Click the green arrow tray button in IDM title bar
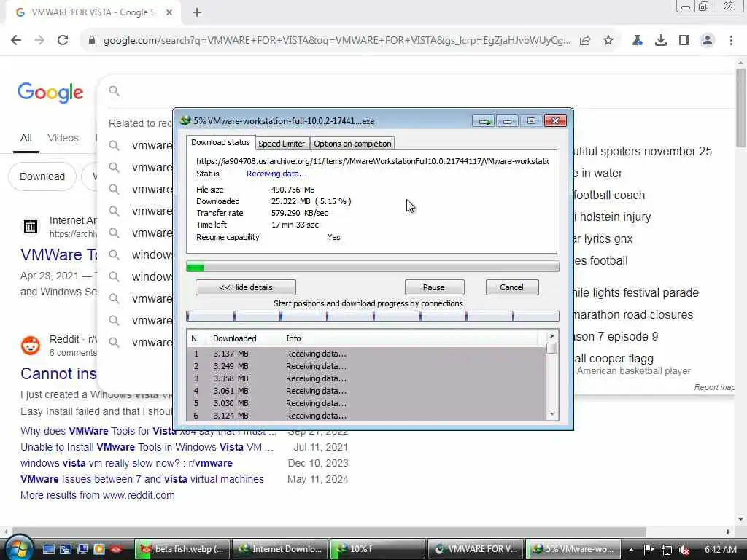The height and width of the screenshot is (560, 747). [x=484, y=122]
